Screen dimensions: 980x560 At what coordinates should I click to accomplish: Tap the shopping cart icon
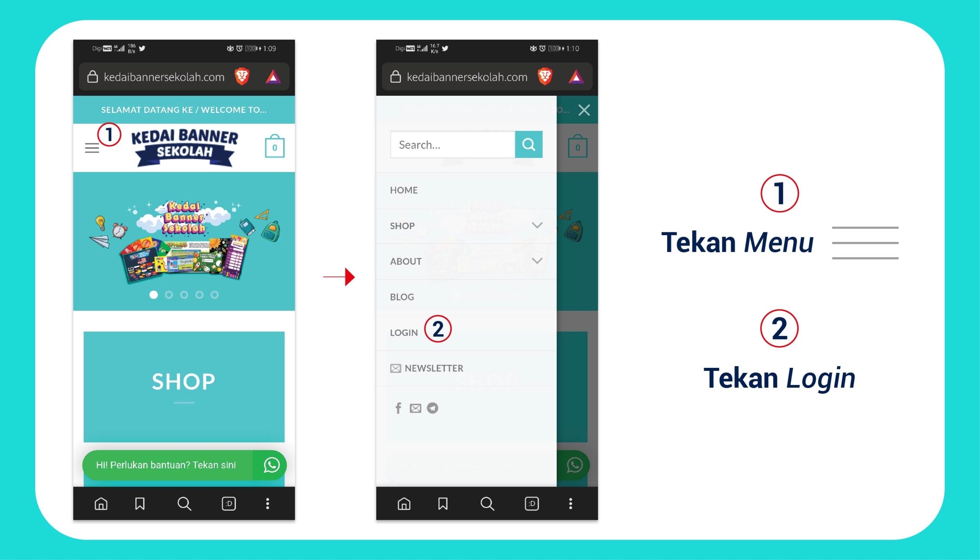[274, 147]
